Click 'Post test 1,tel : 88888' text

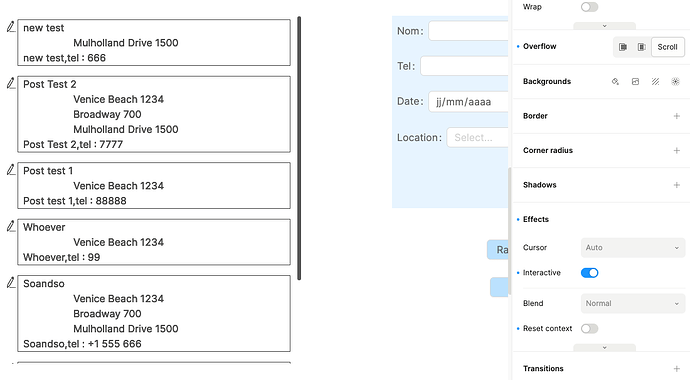(75, 201)
